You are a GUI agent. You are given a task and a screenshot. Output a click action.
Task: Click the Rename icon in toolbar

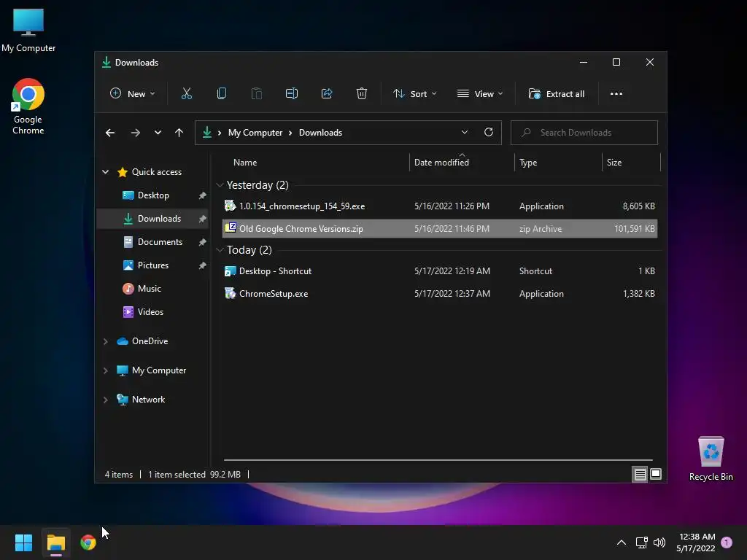click(x=292, y=94)
